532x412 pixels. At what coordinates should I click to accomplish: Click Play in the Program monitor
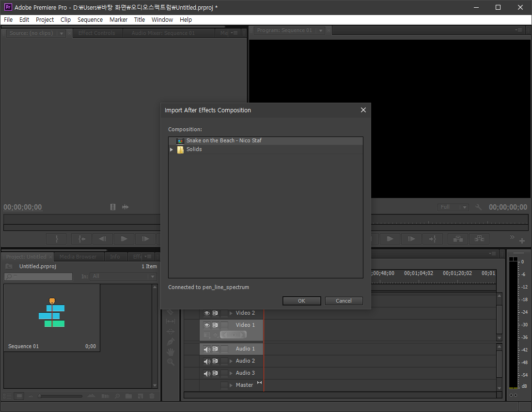click(390, 239)
